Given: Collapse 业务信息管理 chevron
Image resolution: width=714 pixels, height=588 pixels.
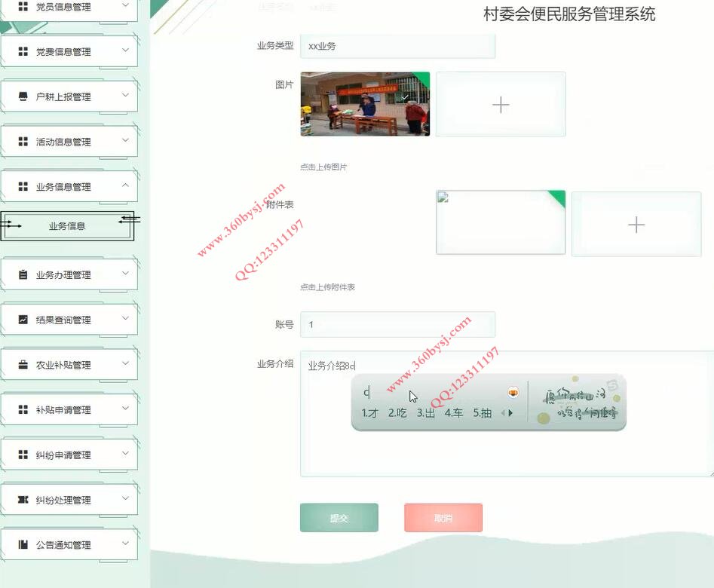Looking at the screenshot, I should coord(126,185).
